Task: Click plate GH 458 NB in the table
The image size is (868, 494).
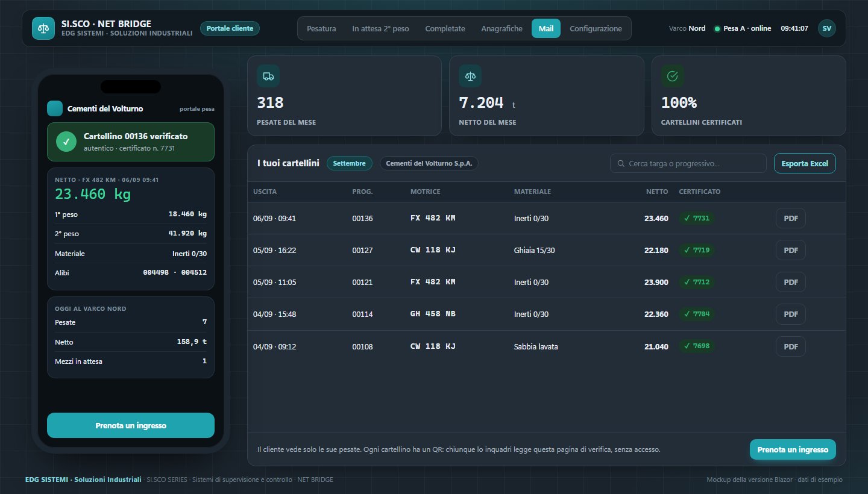Action: [x=433, y=314]
